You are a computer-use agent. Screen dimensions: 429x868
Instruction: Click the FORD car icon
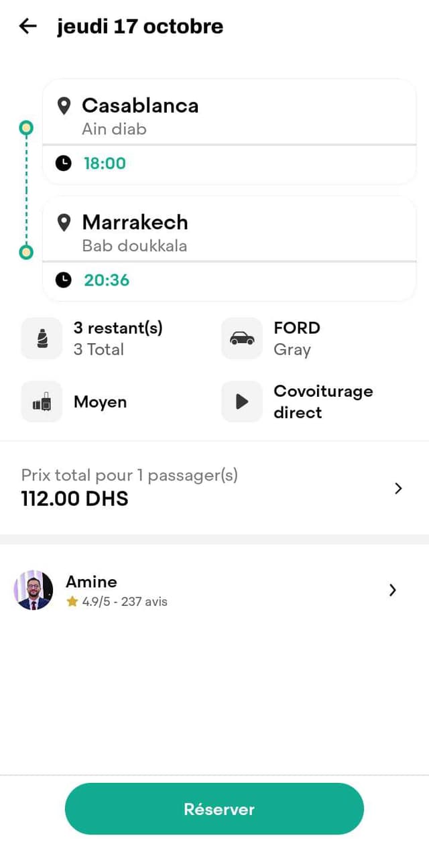coord(241,338)
